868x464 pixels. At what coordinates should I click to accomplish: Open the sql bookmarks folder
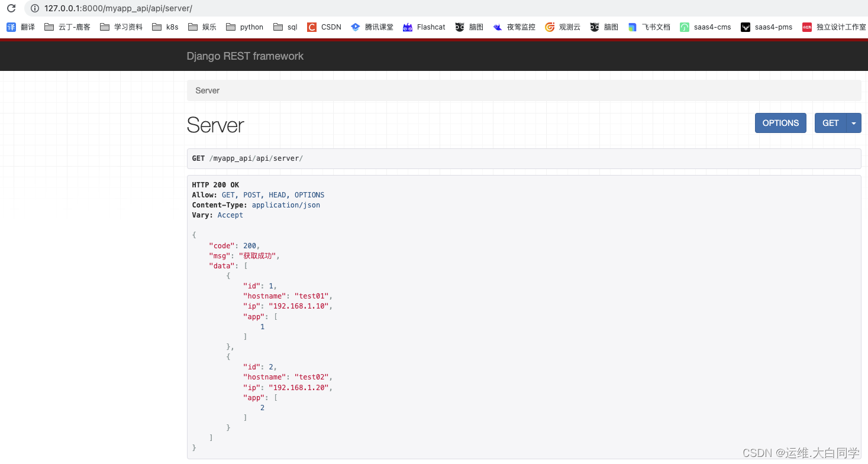(285, 27)
